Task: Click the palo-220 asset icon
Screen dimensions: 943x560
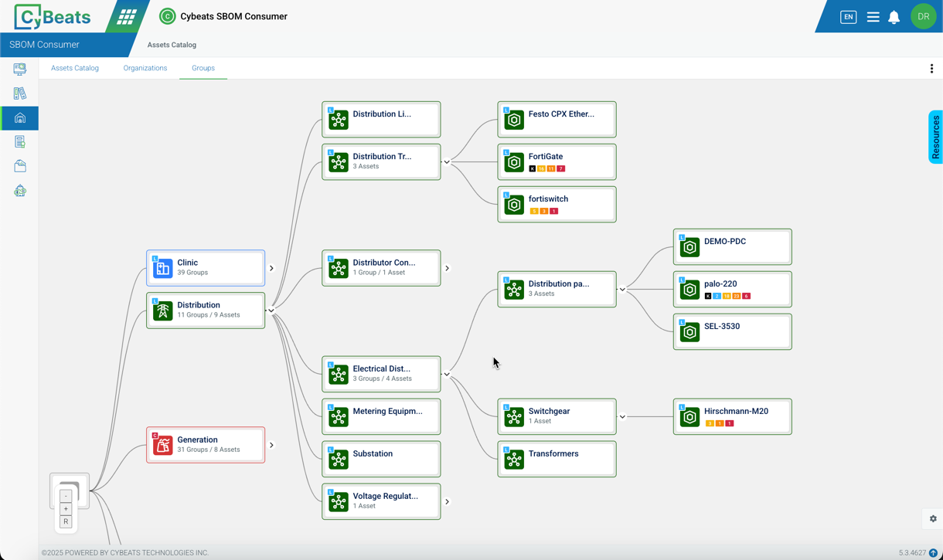Action: (689, 290)
